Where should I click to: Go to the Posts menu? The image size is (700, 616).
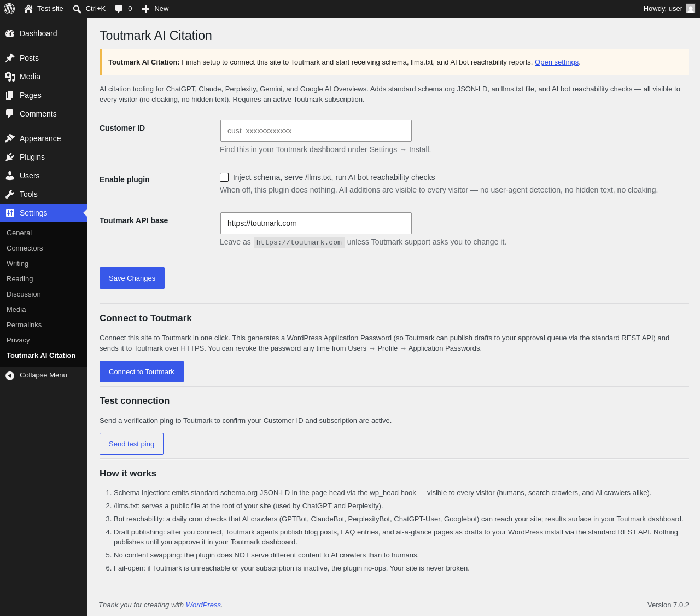(44, 58)
